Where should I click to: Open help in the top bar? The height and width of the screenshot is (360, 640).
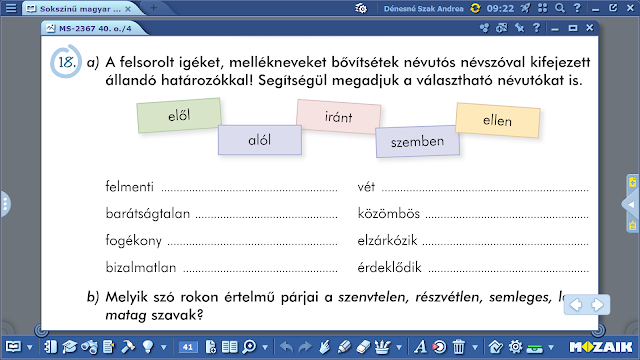tap(577, 8)
